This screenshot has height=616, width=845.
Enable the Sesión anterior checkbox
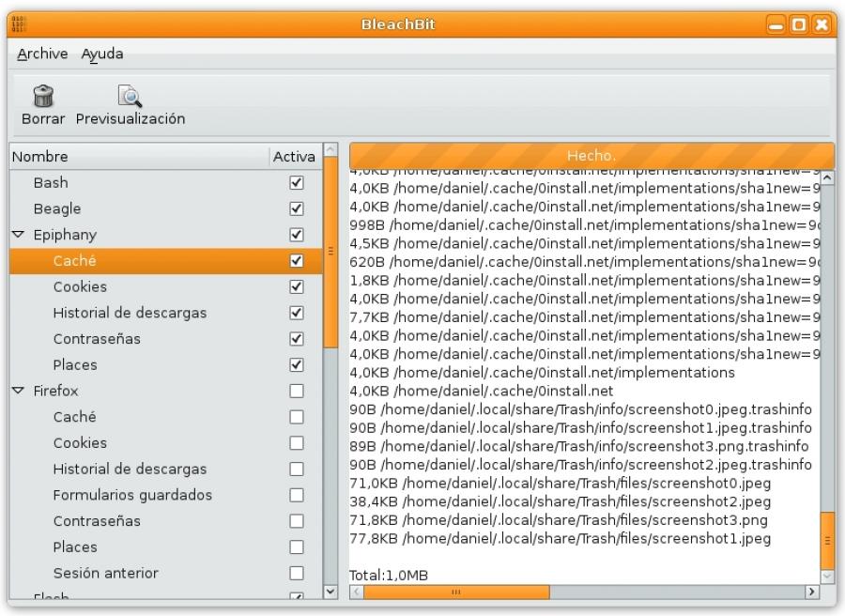(297, 573)
